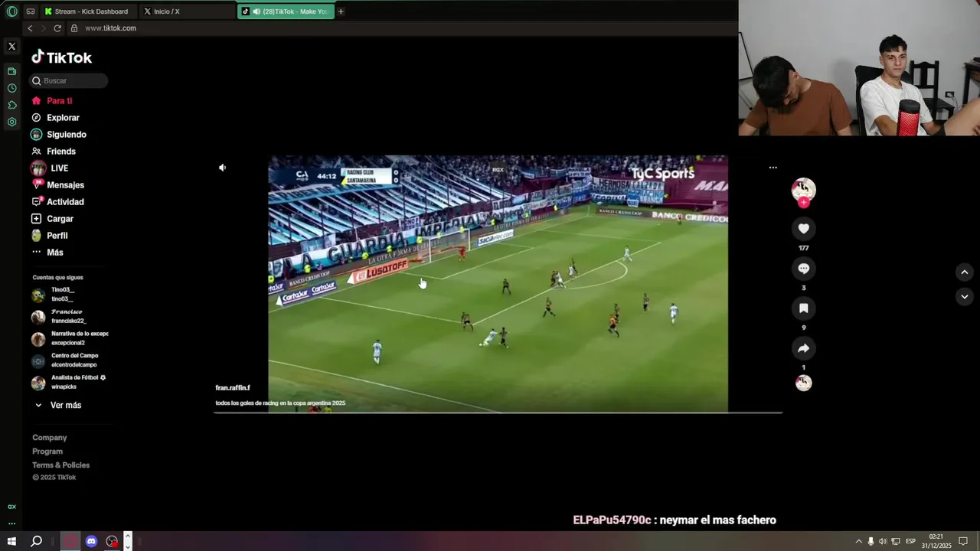Focus the Buscar search field
Image resolution: width=980 pixels, height=551 pixels.
click(x=69, y=80)
